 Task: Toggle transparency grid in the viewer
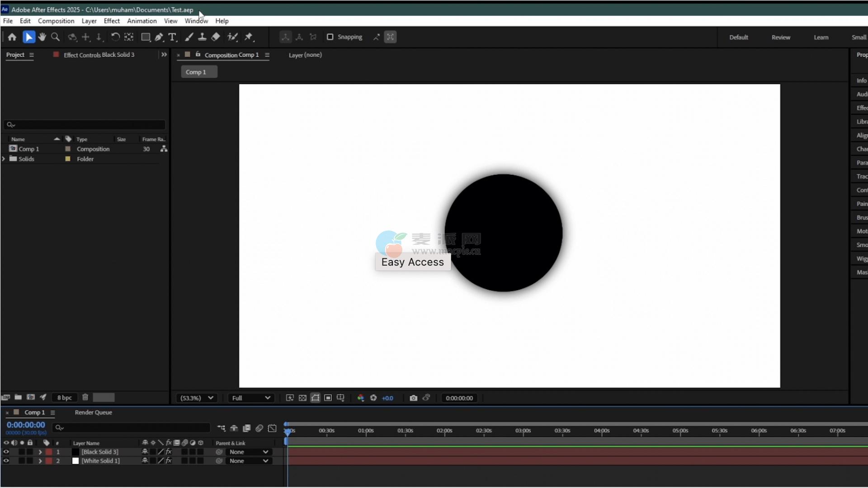tap(302, 398)
